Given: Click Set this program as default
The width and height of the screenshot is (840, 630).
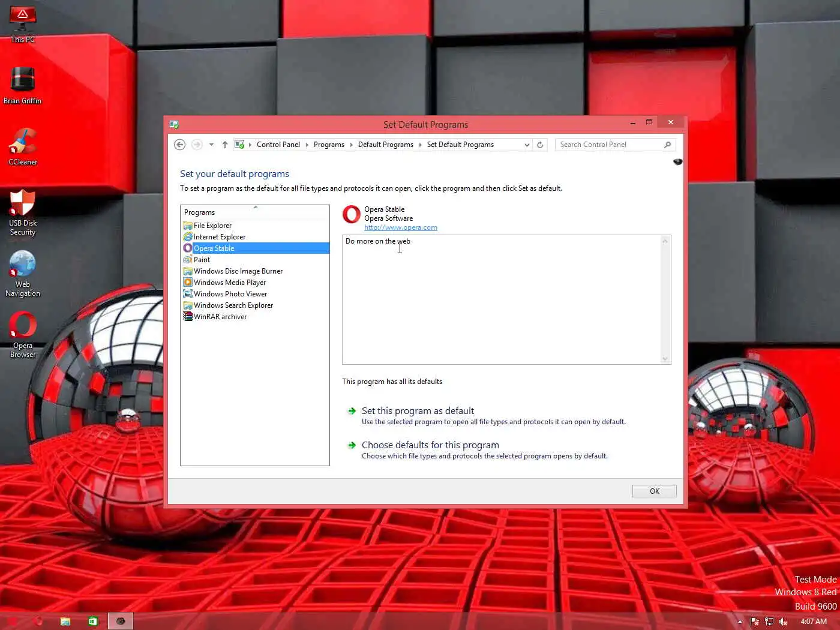Looking at the screenshot, I should point(418,411).
